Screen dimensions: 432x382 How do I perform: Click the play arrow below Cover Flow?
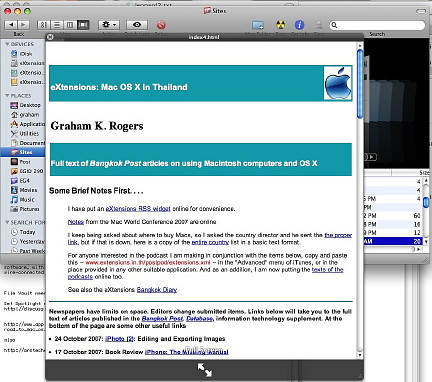pyautogui.click(x=372, y=157)
